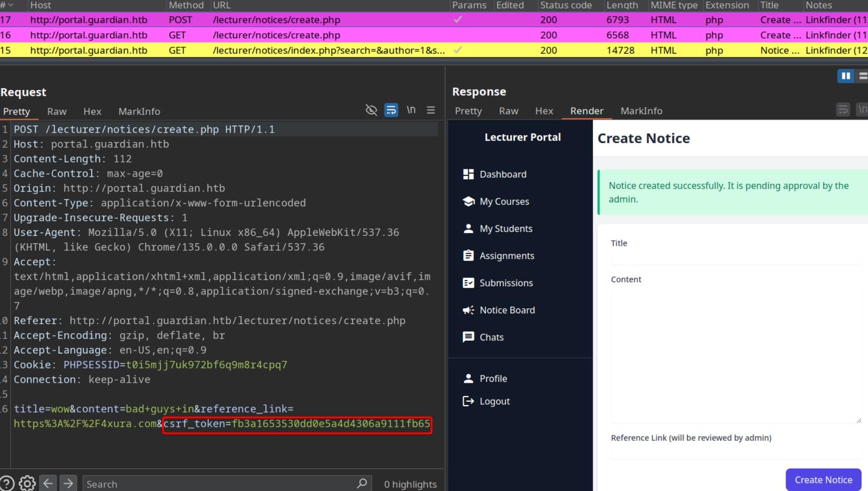Open the My Courses link

click(504, 202)
